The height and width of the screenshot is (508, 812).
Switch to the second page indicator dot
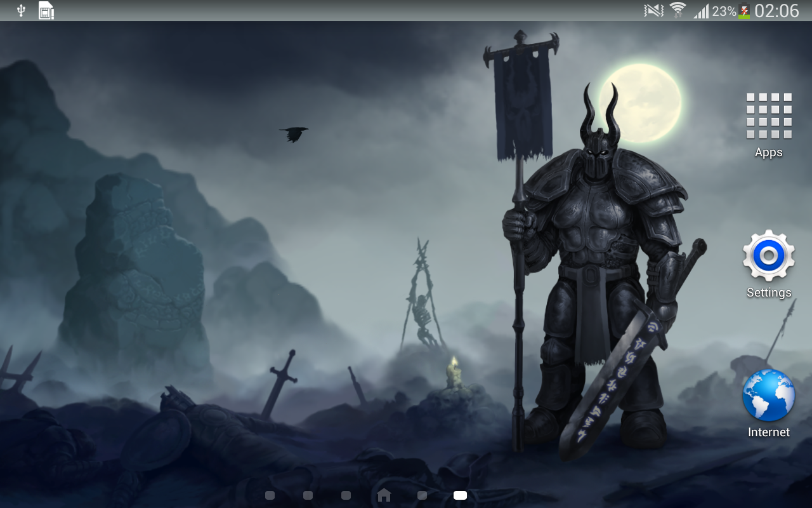point(308,495)
